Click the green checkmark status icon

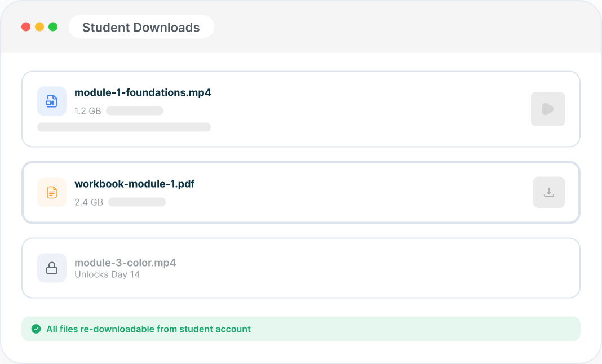36,329
